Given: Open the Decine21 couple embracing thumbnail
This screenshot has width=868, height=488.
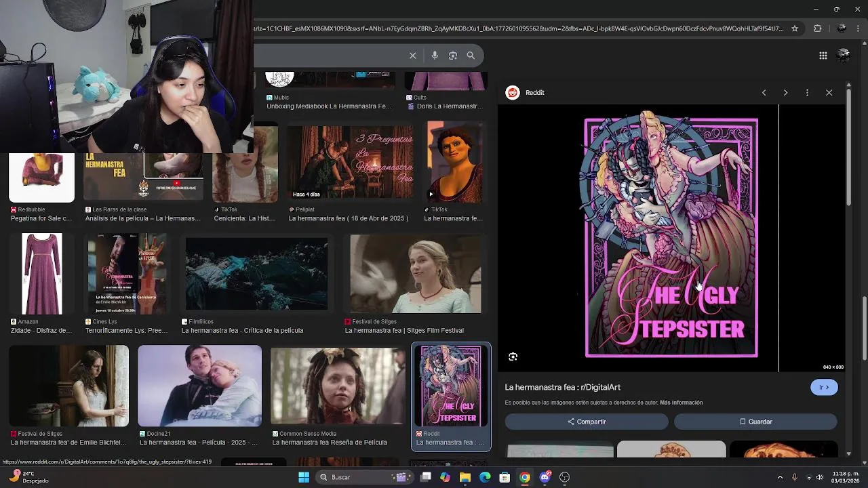Looking at the screenshot, I should click(199, 386).
